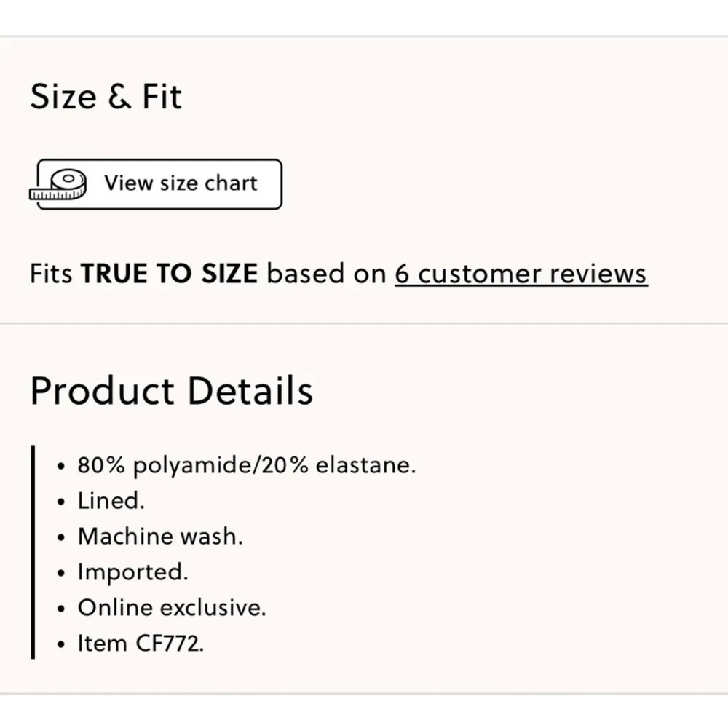
Task: Open the 6 customer reviews link
Action: click(x=521, y=274)
